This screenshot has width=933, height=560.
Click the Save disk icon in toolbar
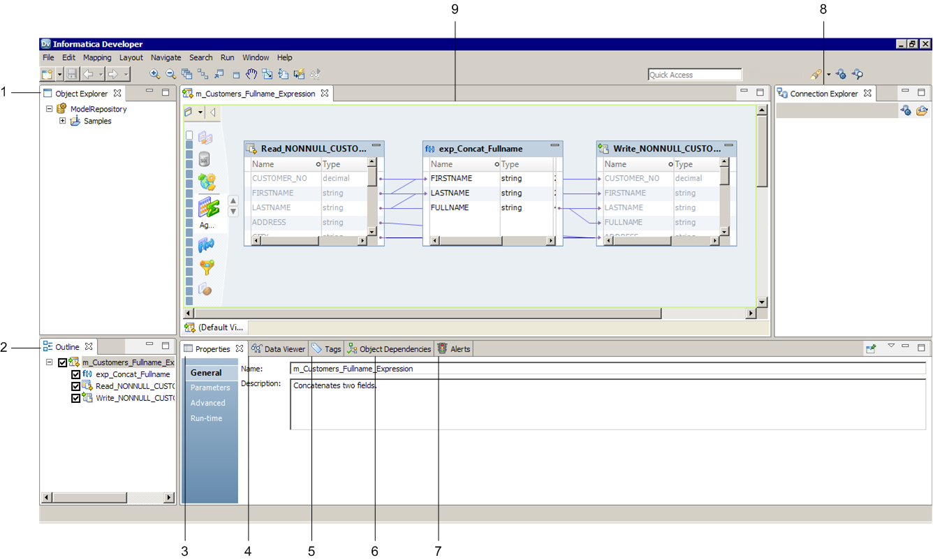point(72,74)
